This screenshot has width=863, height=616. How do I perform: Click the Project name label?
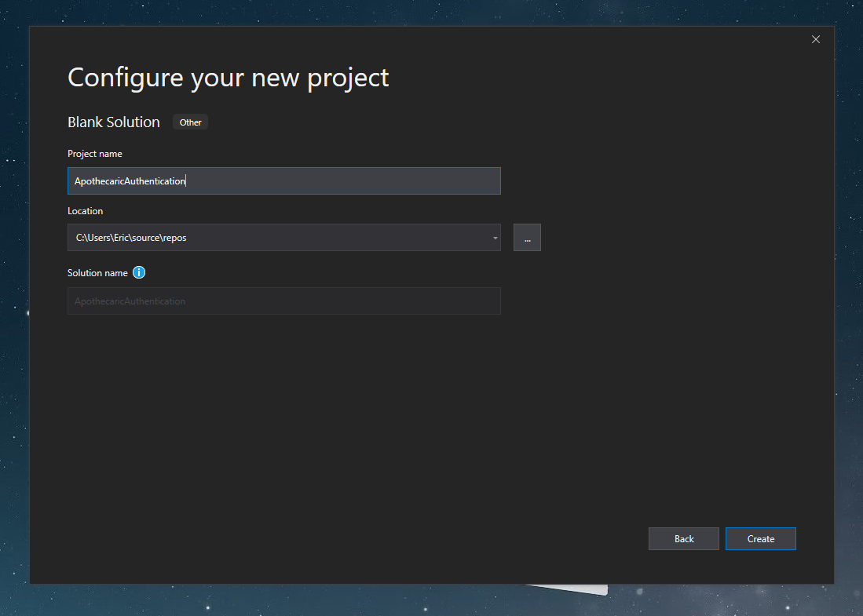click(95, 154)
